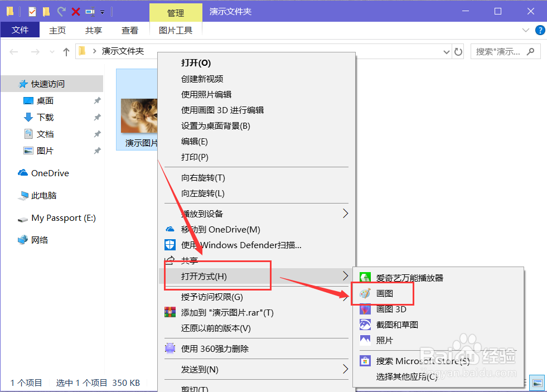Screen dimensions: 547x392
Task: Open the 图片工具 tab
Action: pyautogui.click(x=176, y=30)
